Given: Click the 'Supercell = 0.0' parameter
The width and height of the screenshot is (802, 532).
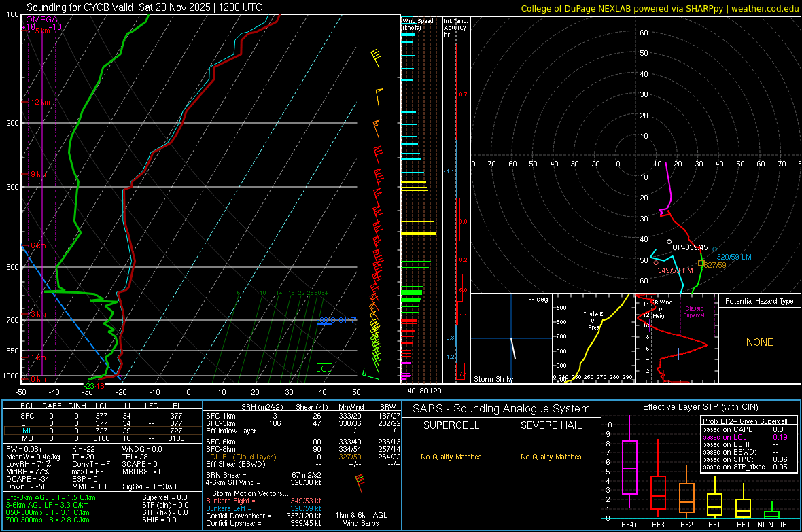Looking at the screenshot, I should coord(164,497).
